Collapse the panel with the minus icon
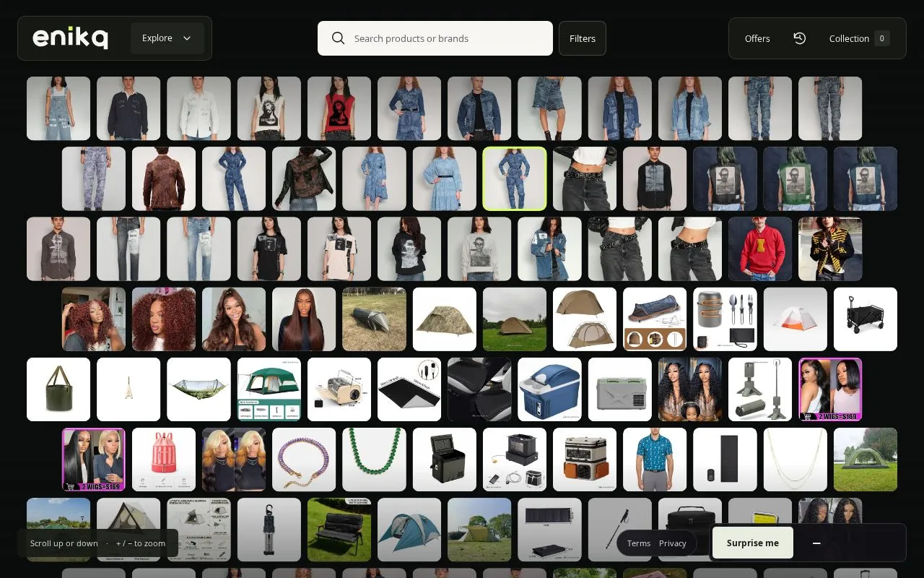Image resolution: width=924 pixels, height=578 pixels. (816, 543)
